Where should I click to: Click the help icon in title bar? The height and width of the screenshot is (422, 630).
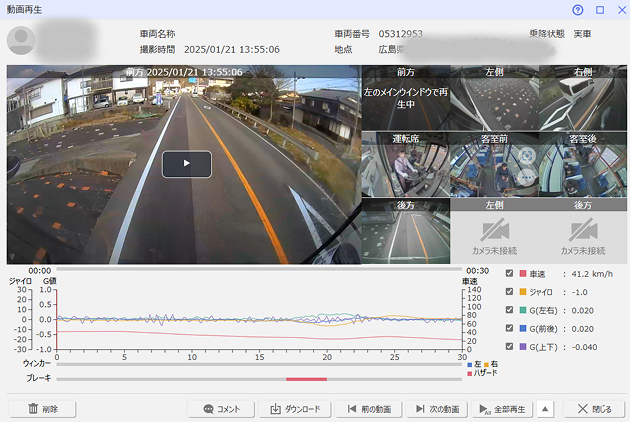(x=578, y=9)
